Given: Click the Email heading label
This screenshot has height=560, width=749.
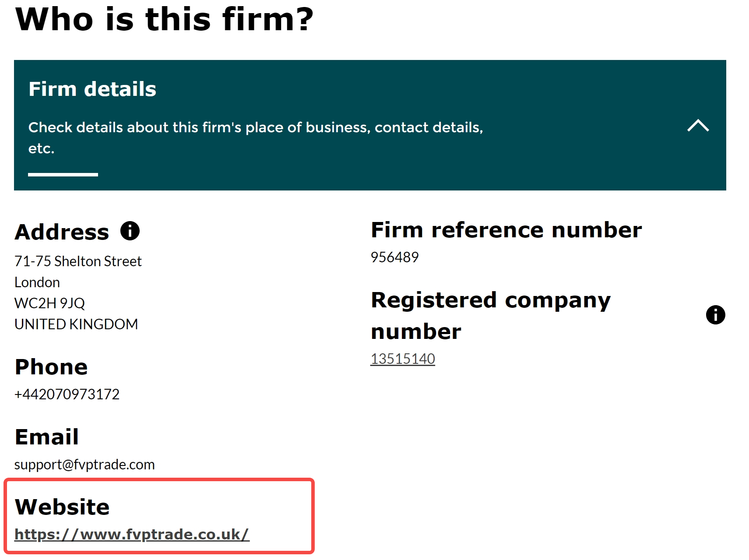Looking at the screenshot, I should pyautogui.click(x=47, y=437).
